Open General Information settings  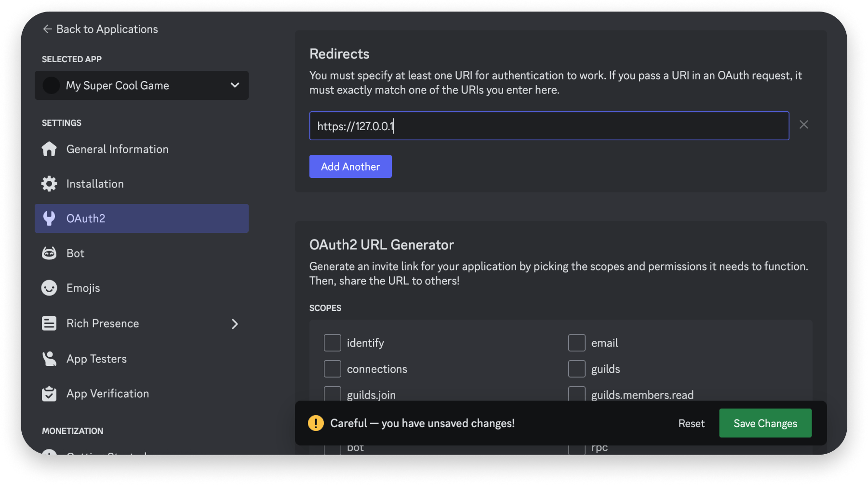click(x=142, y=149)
